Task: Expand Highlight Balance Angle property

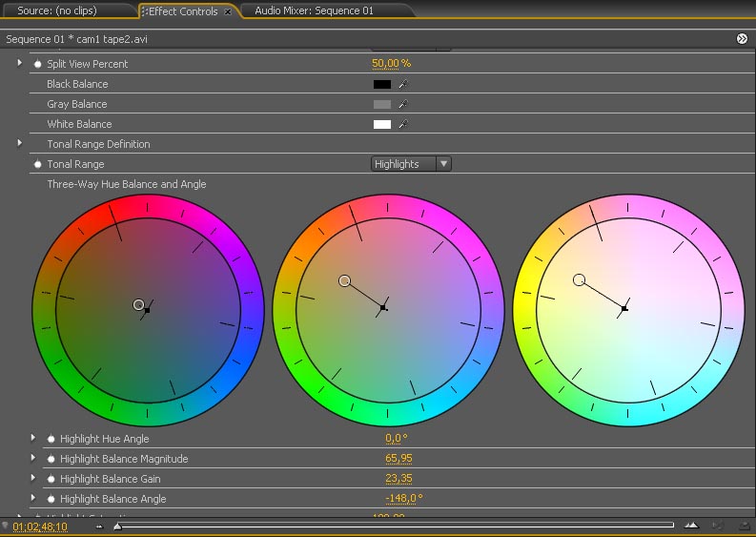Action: click(x=33, y=499)
